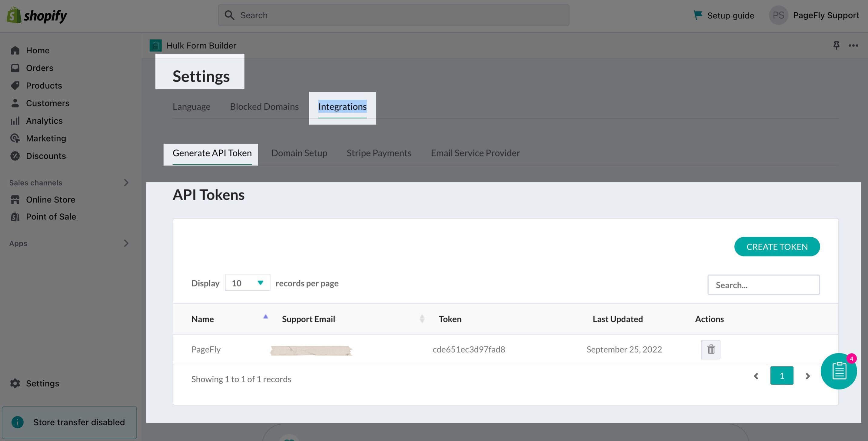This screenshot has width=868, height=441.
Task: Open the floating teal clipboard widget
Action: click(x=839, y=371)
